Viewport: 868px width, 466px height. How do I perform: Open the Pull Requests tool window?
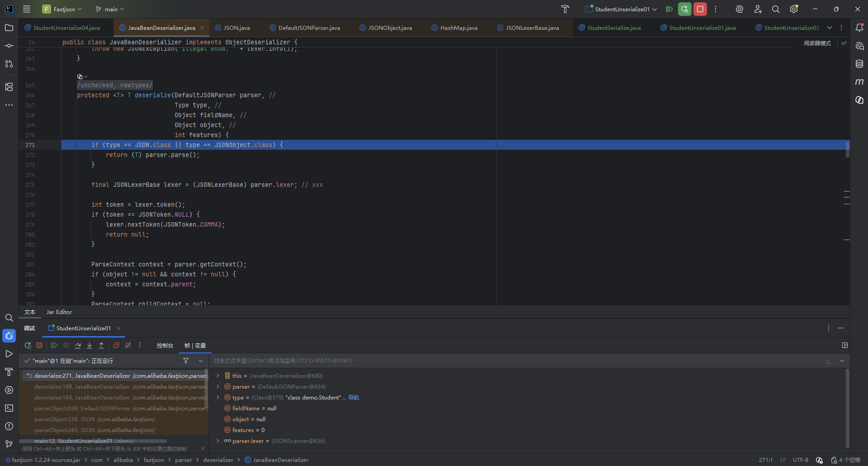[x=9, y=64]
